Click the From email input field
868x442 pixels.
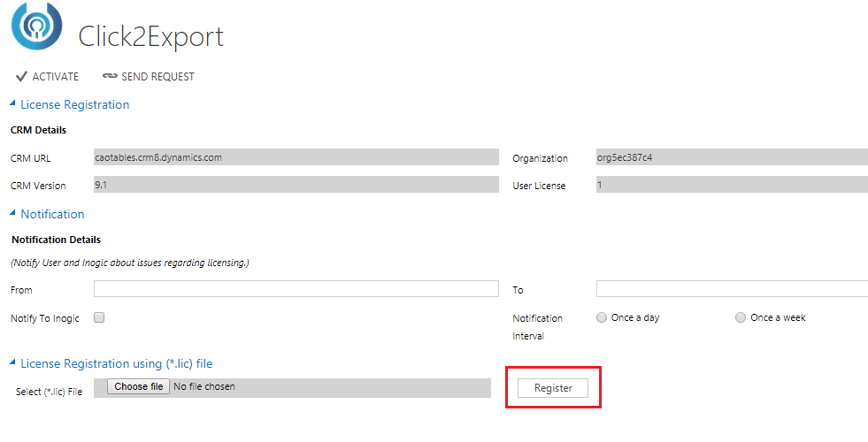tap(296, 289)
